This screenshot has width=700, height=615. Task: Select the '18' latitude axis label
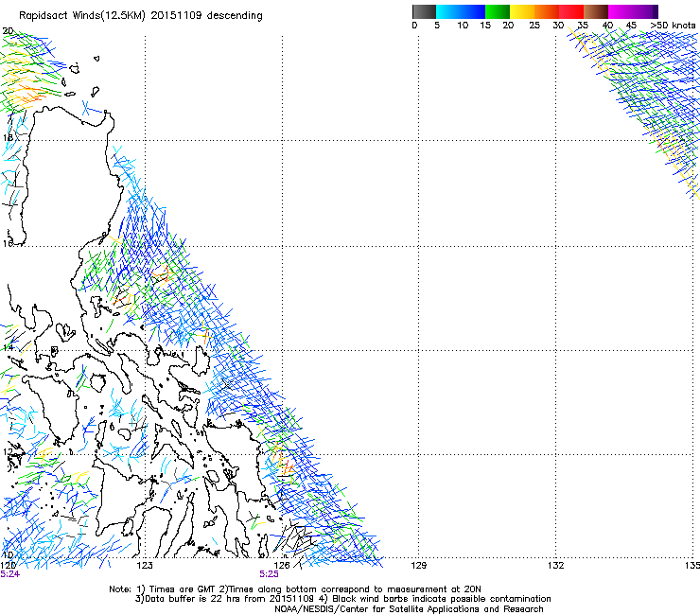tap(8, 137)
